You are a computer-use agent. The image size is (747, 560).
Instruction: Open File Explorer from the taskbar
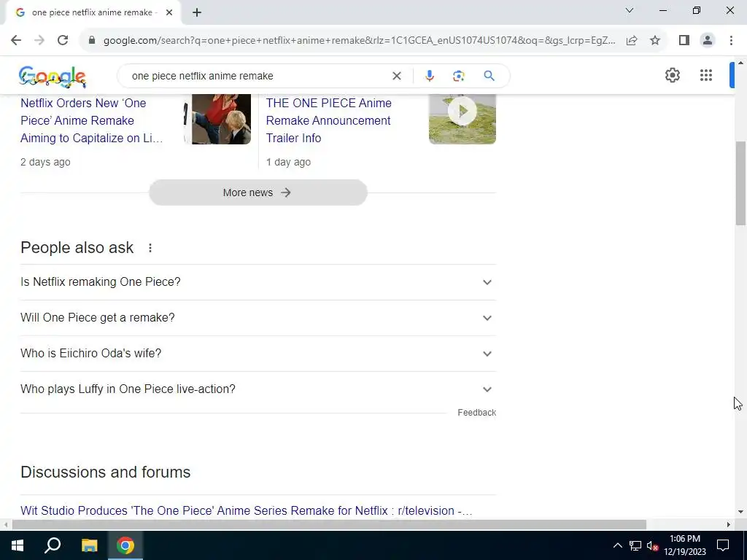89,545
